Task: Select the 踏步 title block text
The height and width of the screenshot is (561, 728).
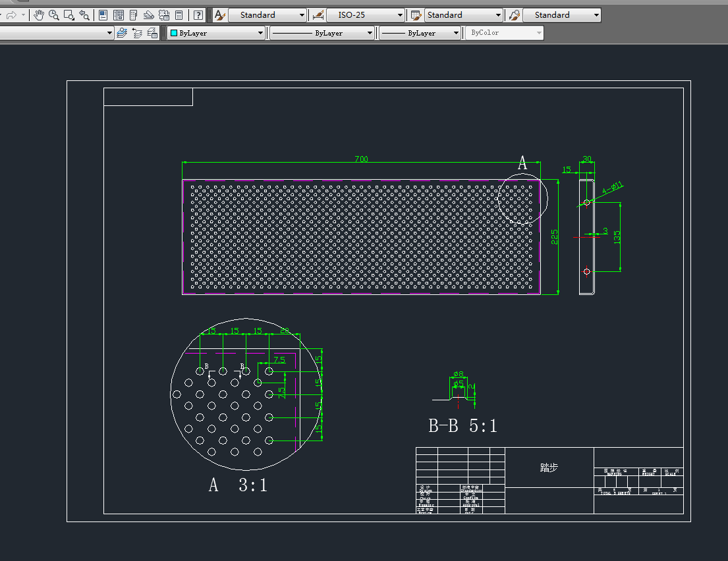Action: pos(549,467)
